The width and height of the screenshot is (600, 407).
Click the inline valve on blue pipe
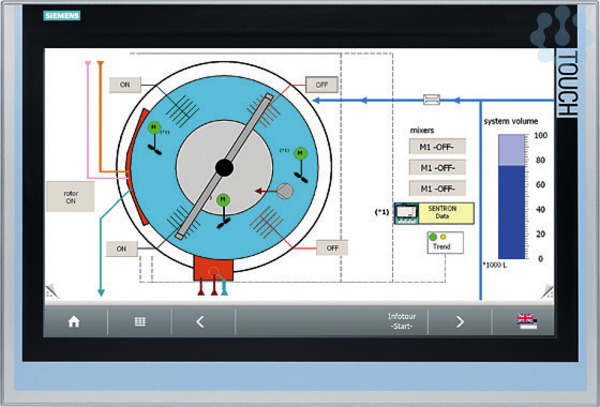click(x=433, y=100)
